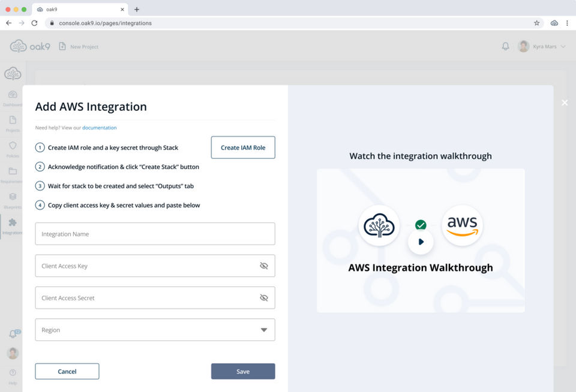Open the documentation link
This screenshot has width=576, height=392.
pyautogui.click(x=99, y=128)
